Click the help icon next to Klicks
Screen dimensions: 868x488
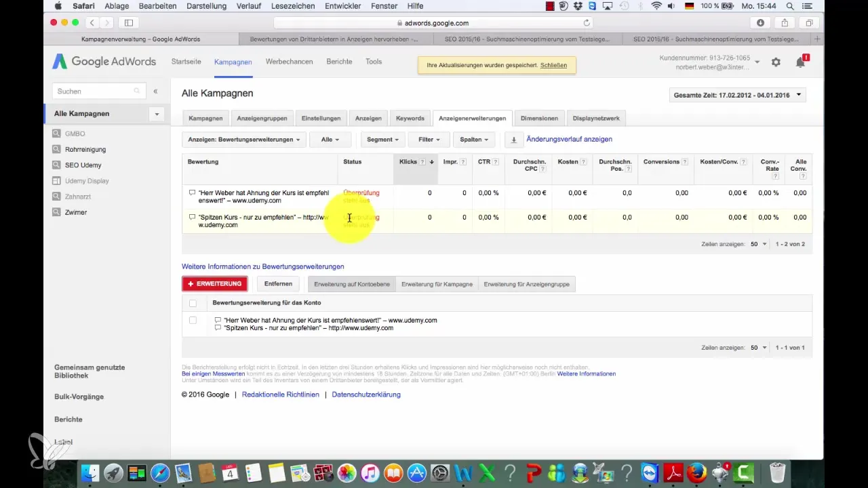(x=422, y=162)
